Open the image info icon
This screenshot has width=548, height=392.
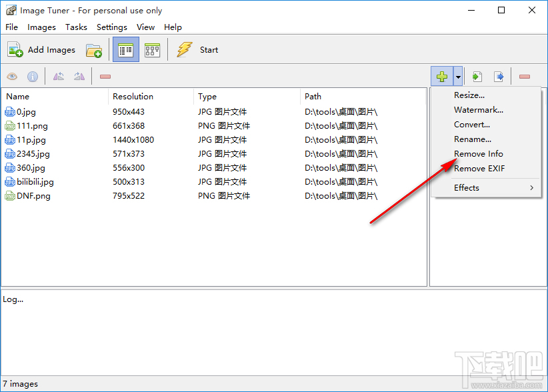pyautogui.click(x=32, y=77)
